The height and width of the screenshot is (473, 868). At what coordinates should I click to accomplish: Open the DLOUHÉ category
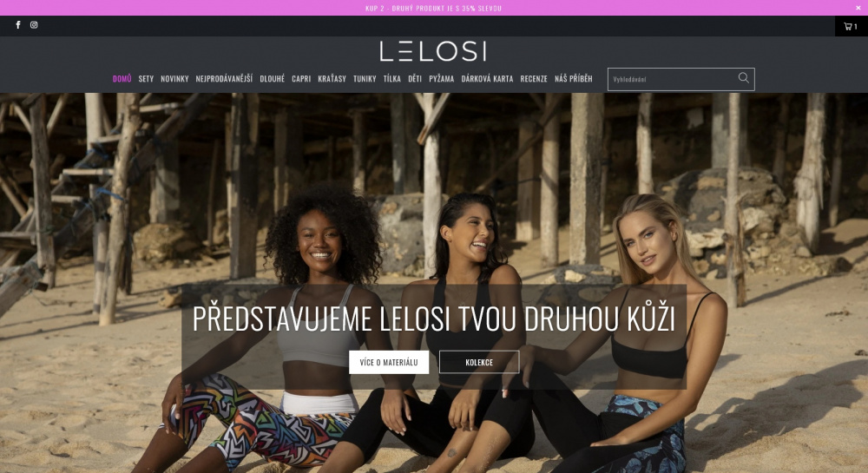pyautogui.click(x=273, y=79)
